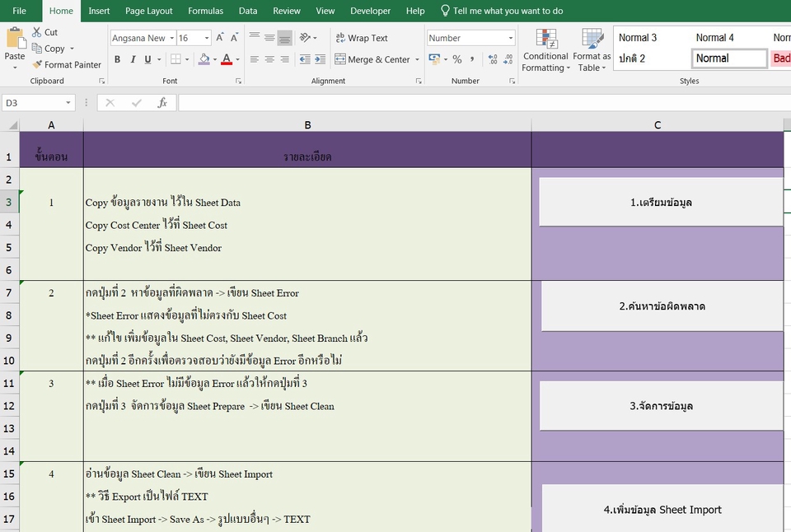Click button 3.จัดการข้อมูล
The width and height of the screenshot is (791, 532).
[x=661, y=406]
